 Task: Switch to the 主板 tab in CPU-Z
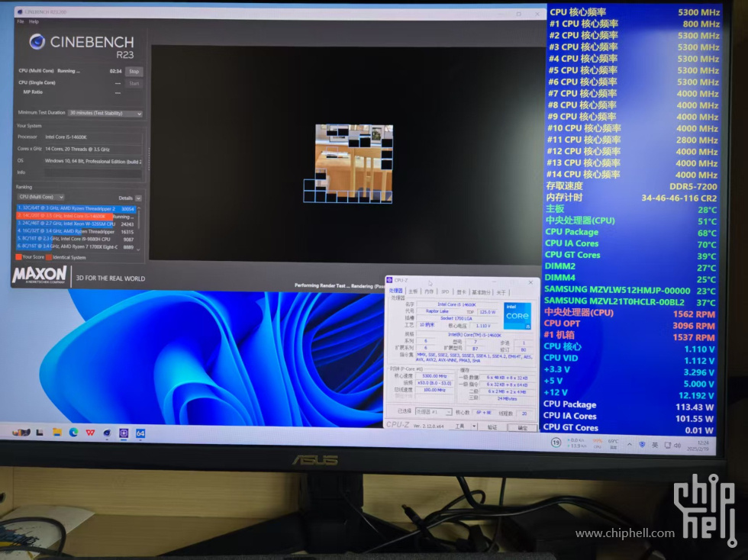click(413, 291)
